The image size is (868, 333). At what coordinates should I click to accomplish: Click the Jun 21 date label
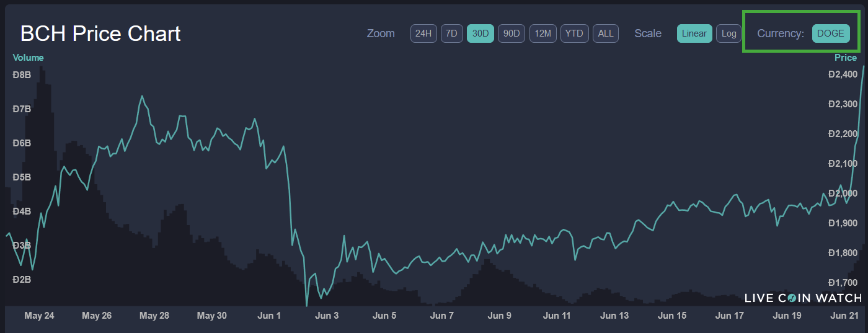tap(844, 316)
